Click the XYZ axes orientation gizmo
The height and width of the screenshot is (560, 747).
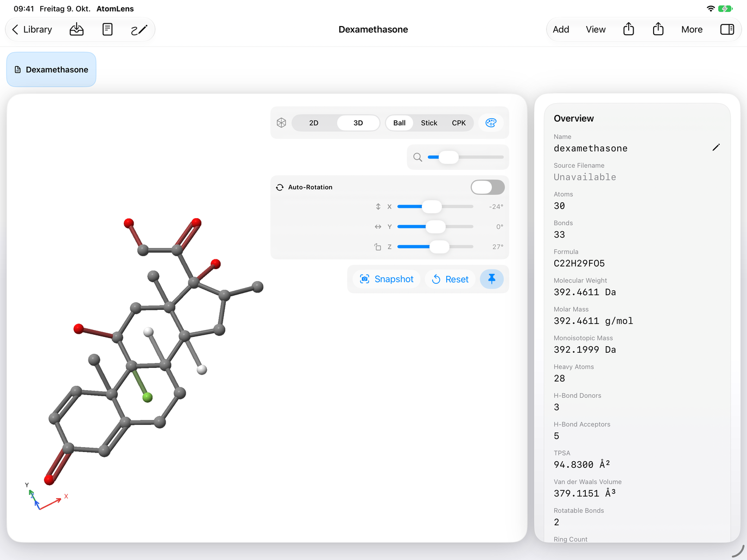point(46,496)
